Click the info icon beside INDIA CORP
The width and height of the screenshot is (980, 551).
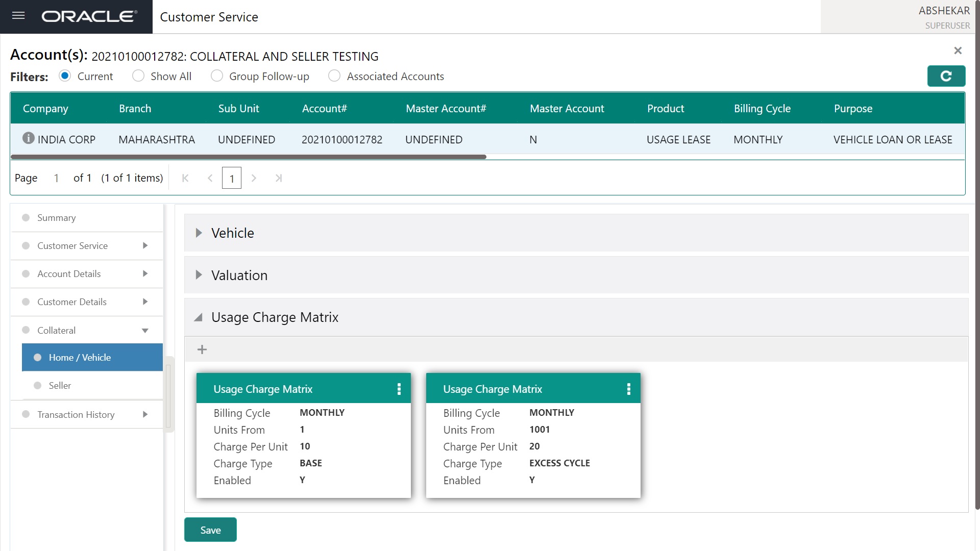point(29,138)
